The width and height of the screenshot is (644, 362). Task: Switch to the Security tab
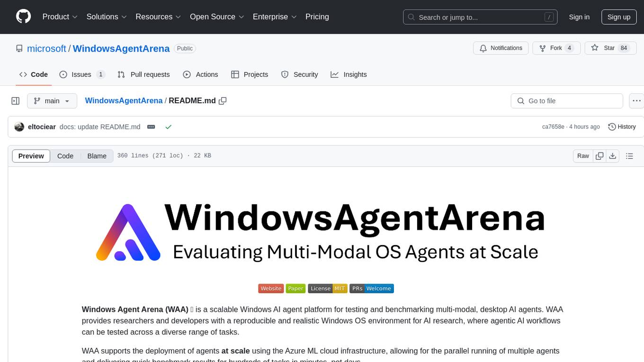(x=299, y=74)
